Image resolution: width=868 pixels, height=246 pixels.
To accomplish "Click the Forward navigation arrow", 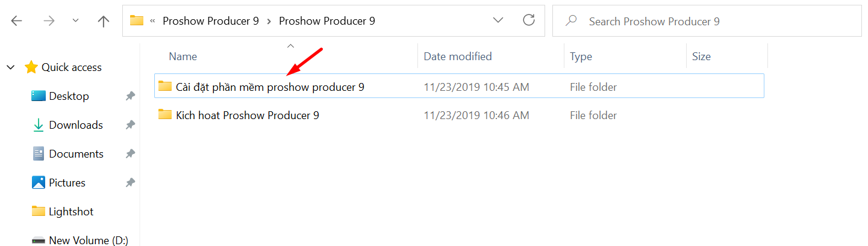I will [x=49, y=21].
